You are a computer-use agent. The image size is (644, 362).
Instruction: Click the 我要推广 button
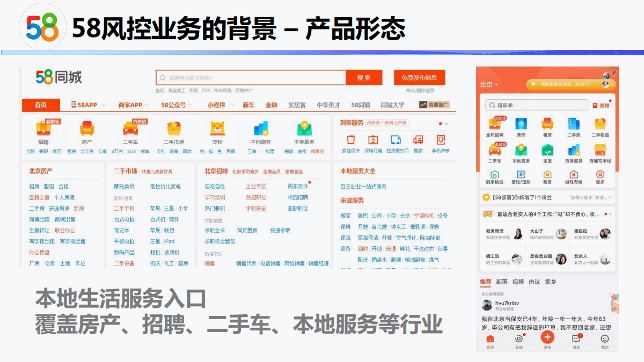coord(434,105)
